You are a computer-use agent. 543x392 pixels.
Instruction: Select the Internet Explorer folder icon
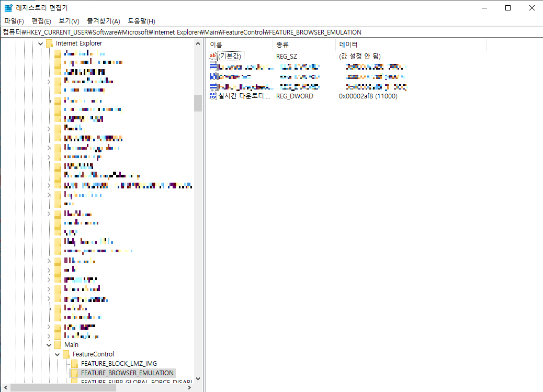pos(50,43)
